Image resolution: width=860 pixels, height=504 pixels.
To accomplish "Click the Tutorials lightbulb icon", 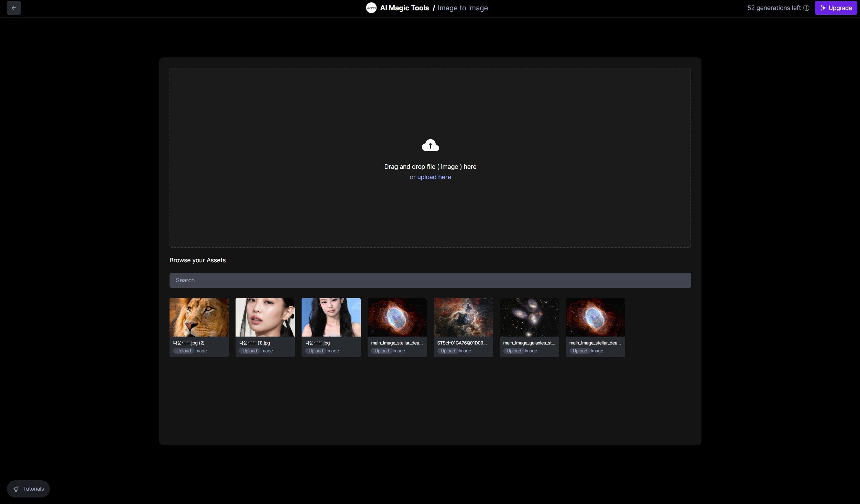I will click(16, 489).
